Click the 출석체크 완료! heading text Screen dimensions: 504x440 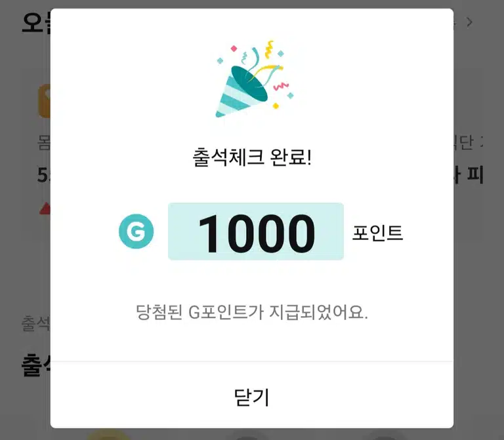[252, 157]
